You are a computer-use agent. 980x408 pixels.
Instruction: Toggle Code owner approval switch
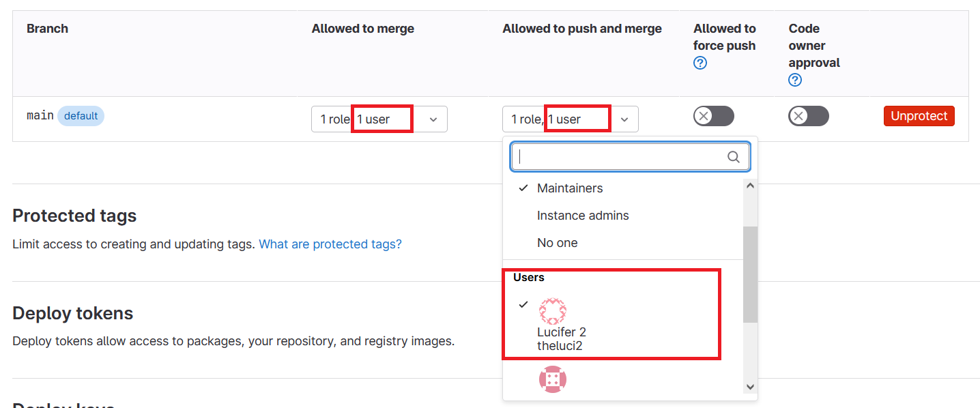(809, 116)
